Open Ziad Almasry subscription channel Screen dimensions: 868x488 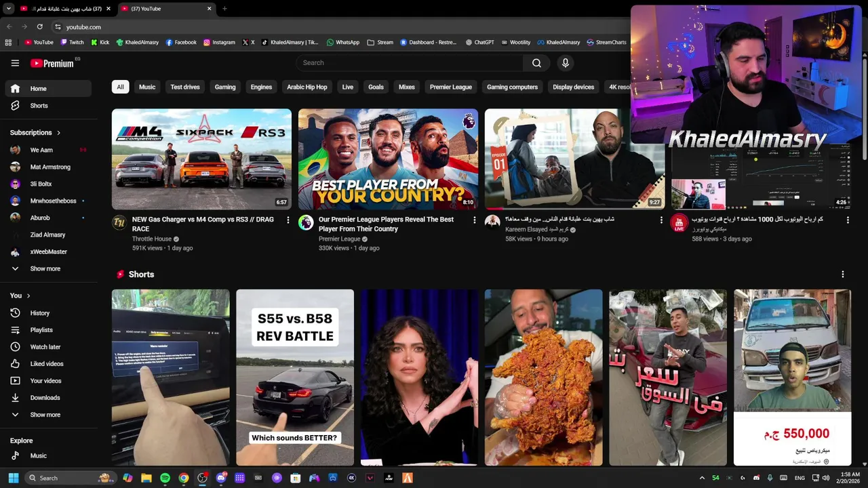[x=48, y=235]
